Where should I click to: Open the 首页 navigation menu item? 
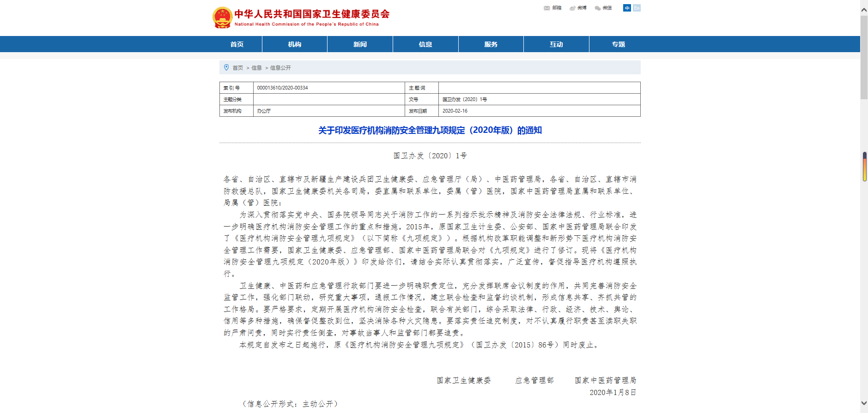237,44
